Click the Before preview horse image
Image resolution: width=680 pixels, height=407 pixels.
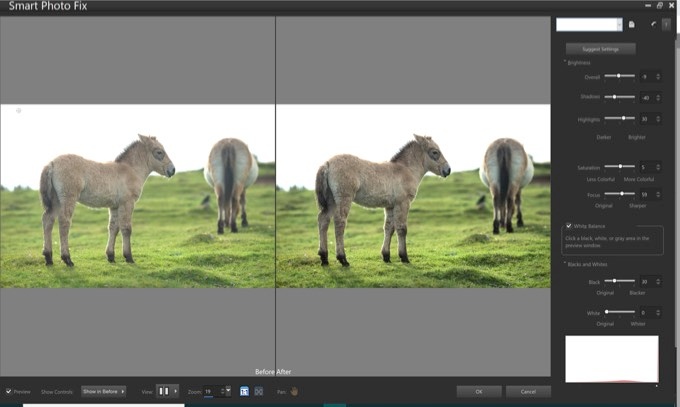(137, 196)
